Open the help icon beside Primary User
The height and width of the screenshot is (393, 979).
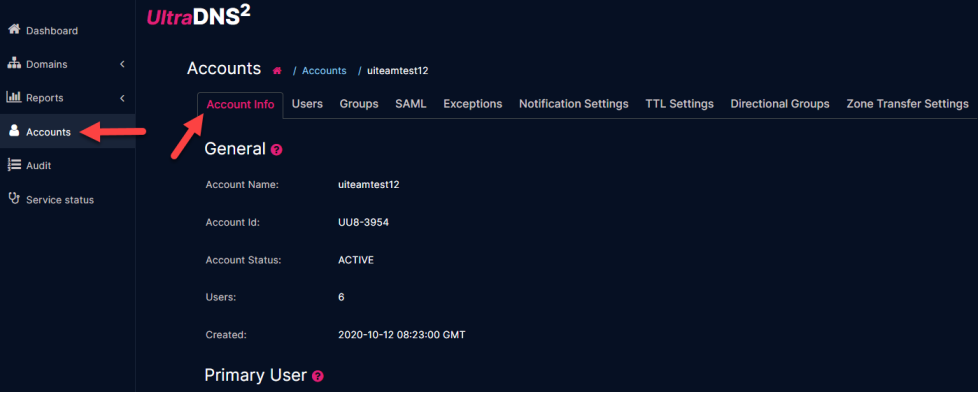[x=318, y=376]
